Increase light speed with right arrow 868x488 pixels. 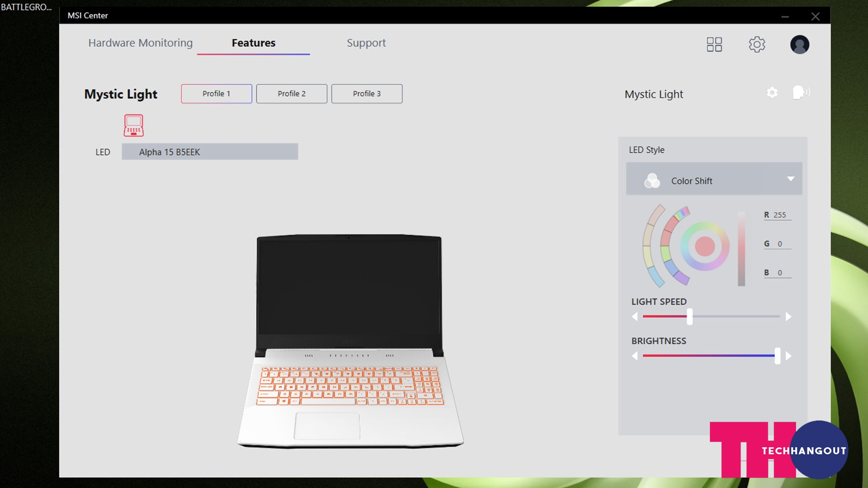pyautogui.click(x=788, y=317)
